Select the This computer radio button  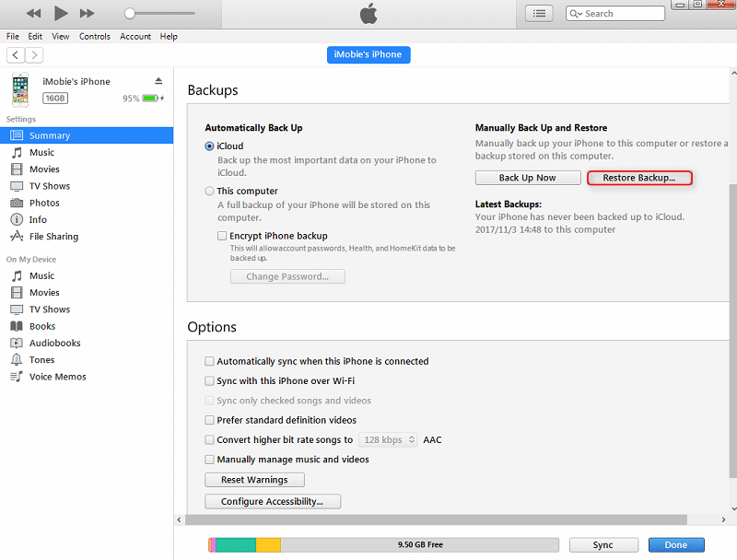[x=210, y=191]
